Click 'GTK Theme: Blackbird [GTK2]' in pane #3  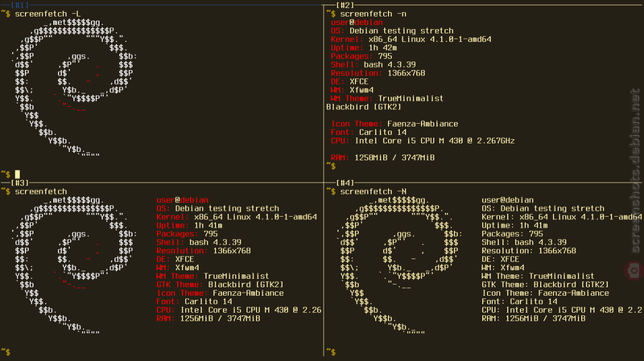click(x=220, y=285)
